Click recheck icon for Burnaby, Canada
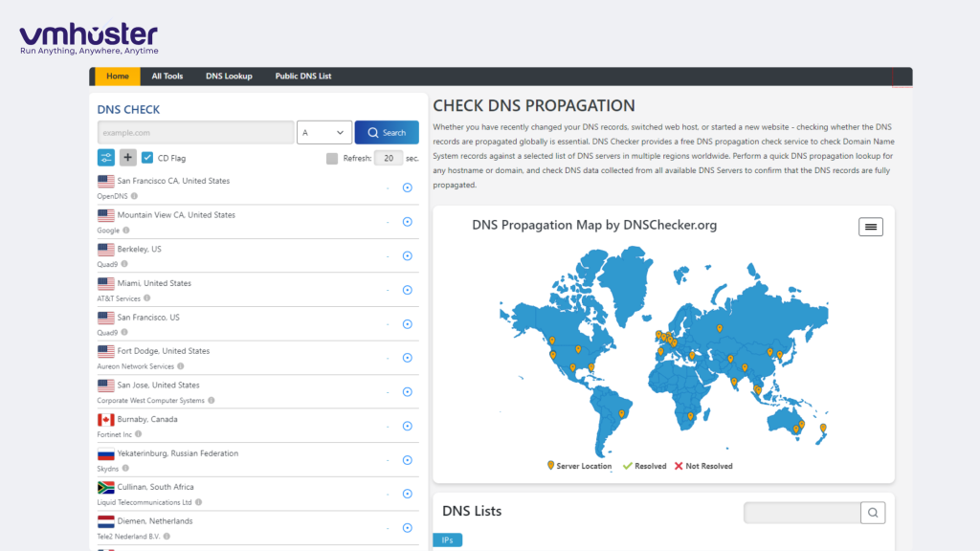Image resolution: width=980 pixels, height=551 pixels. pyautogui.click(x=407, y=426)
